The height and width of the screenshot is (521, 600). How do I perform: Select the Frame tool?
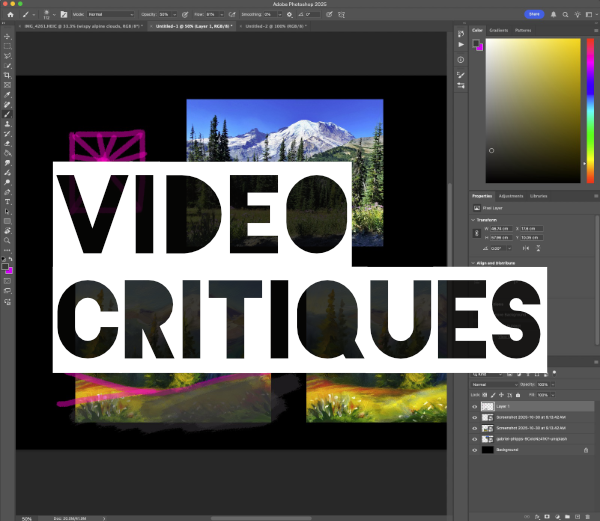[7, 85]
